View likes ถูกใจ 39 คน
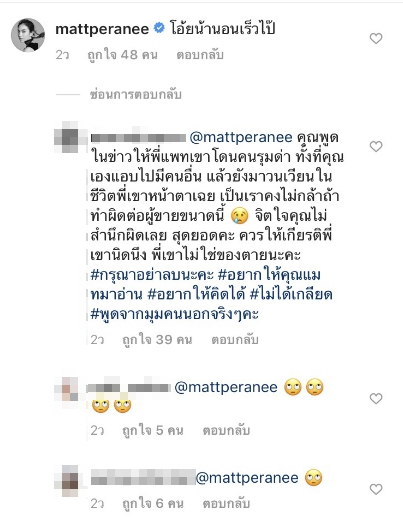Screen dimensions: 403x531 click(x=157, y=340)
